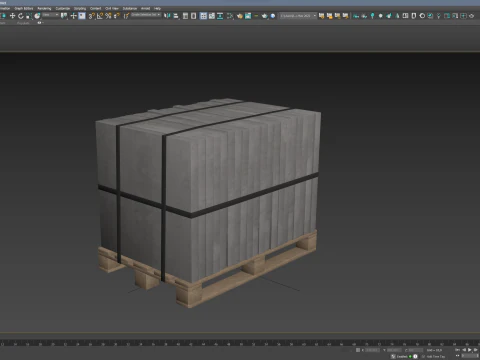Open the project path dropdown
The image size is (480, 360).
[x=298, y=16]
